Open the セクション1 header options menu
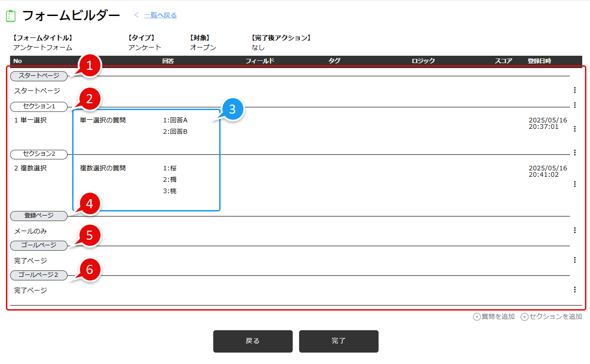The width and height of the screenshot is (590, 364). (x=574, y=105)
